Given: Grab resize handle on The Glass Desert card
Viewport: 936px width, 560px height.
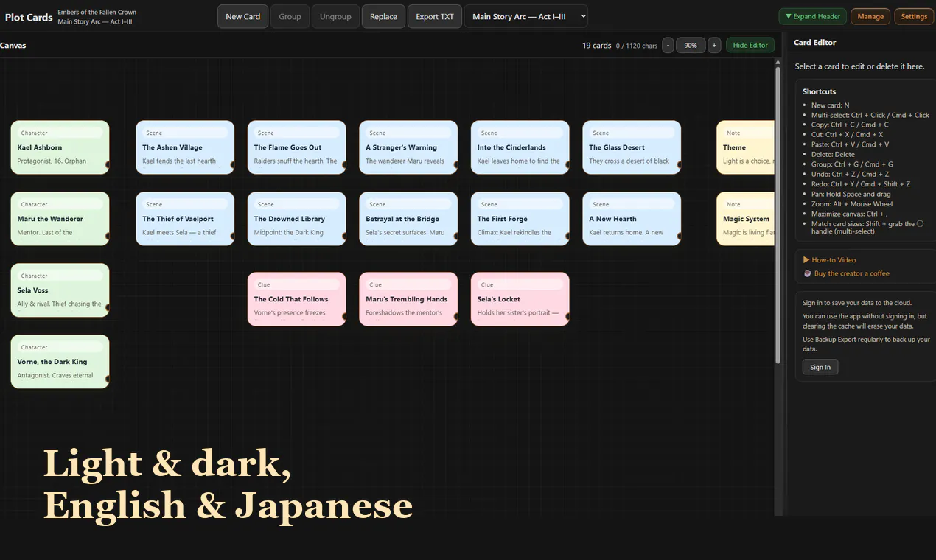Looking at the screenshot, I should click(680, 165).
